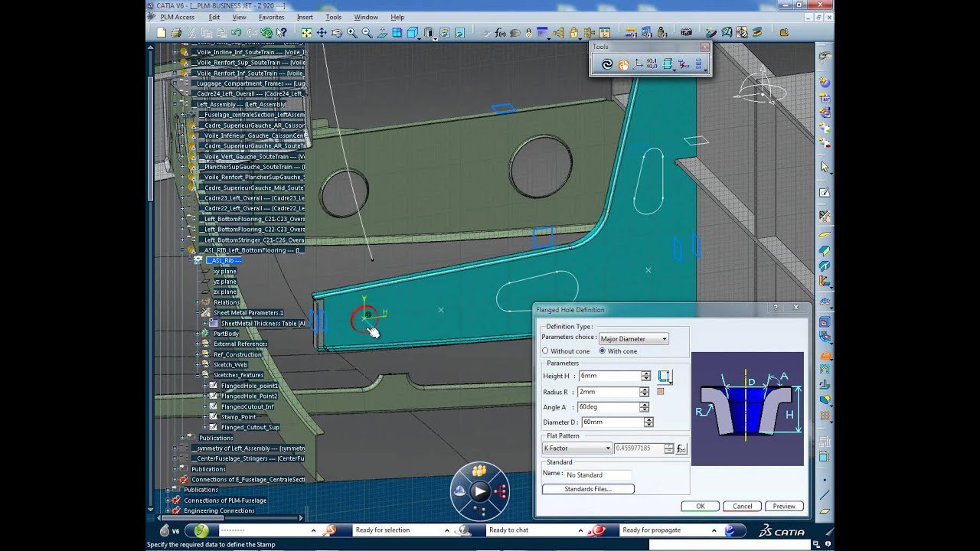Open the Edit menu
This screenshot has width=980, height=551.
pos(214,17)
